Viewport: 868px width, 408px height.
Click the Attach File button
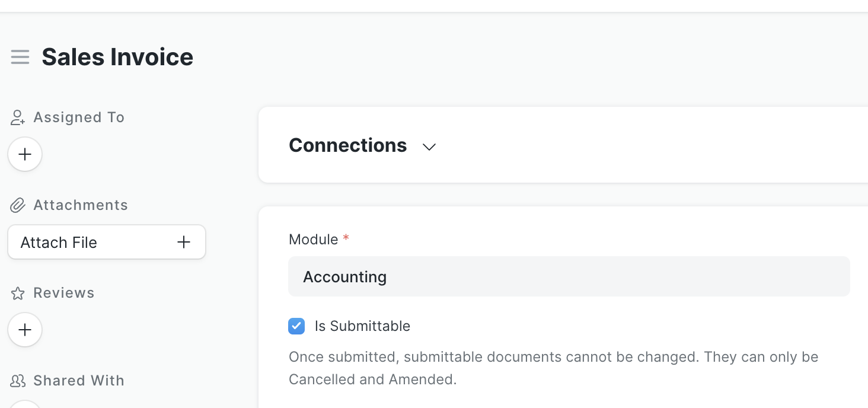(x=107, y=242)
